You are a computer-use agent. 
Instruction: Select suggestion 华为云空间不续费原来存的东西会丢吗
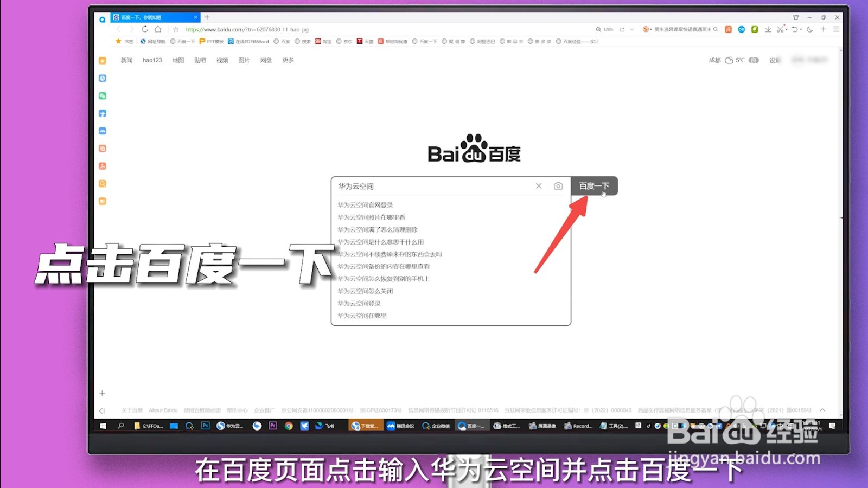pyautogui.click(x=390, y=254)
